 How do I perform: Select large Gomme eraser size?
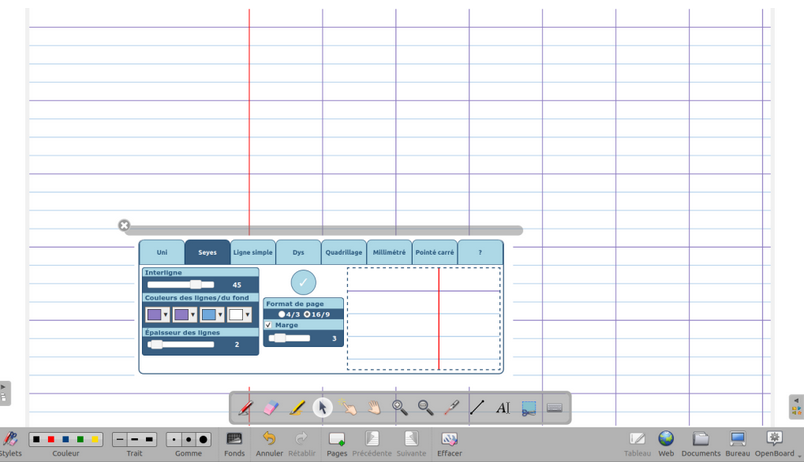click(x=204, y=439)
